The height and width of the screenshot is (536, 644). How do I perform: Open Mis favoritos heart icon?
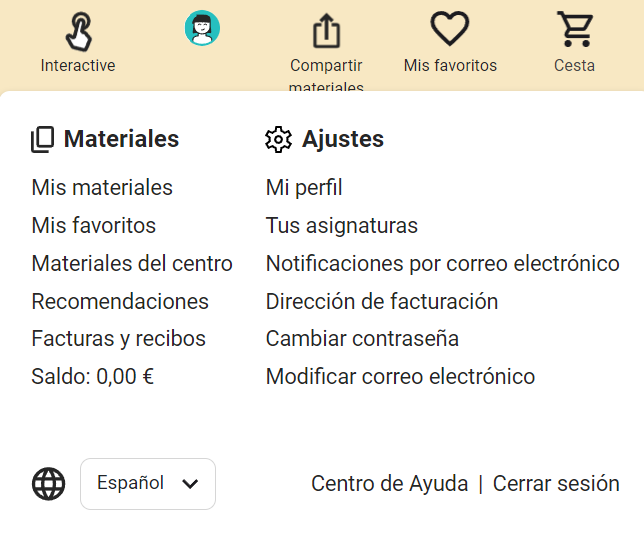[x=450, y=29]
